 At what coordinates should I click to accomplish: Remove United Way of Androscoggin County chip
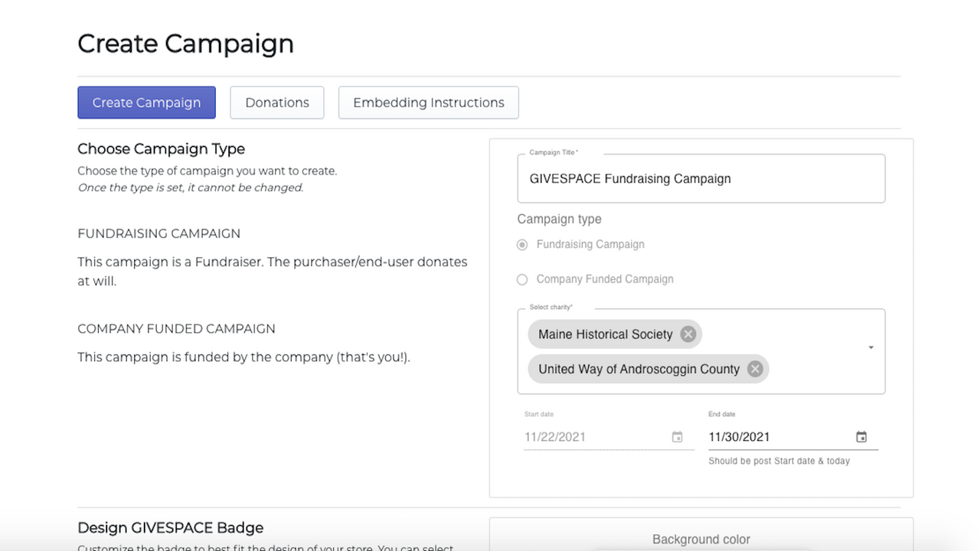pos(755,369)
